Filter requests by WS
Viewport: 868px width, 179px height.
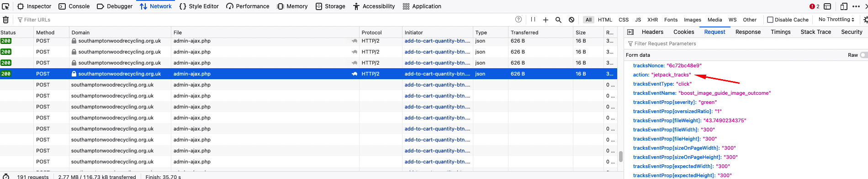(732, 20)
